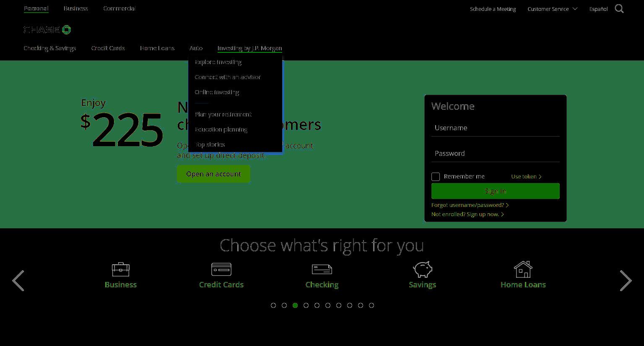The image size is (644, 346).
Task: Switch to the Commercial tab
Action: (x=119, y=8)
